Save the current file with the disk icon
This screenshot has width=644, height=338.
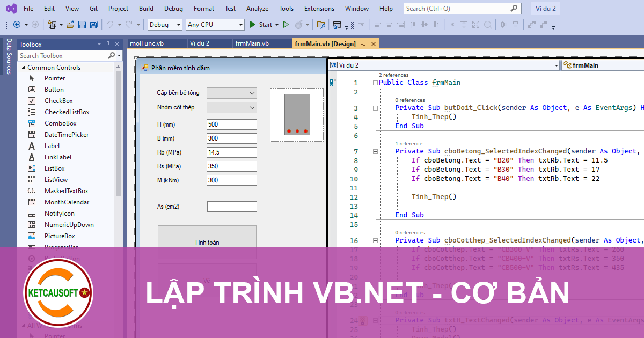[x=82, y=25]
